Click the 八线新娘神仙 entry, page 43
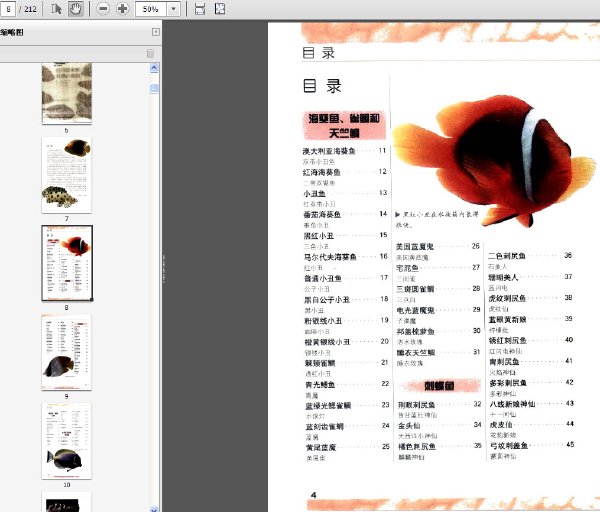 [x=532, y=404]
